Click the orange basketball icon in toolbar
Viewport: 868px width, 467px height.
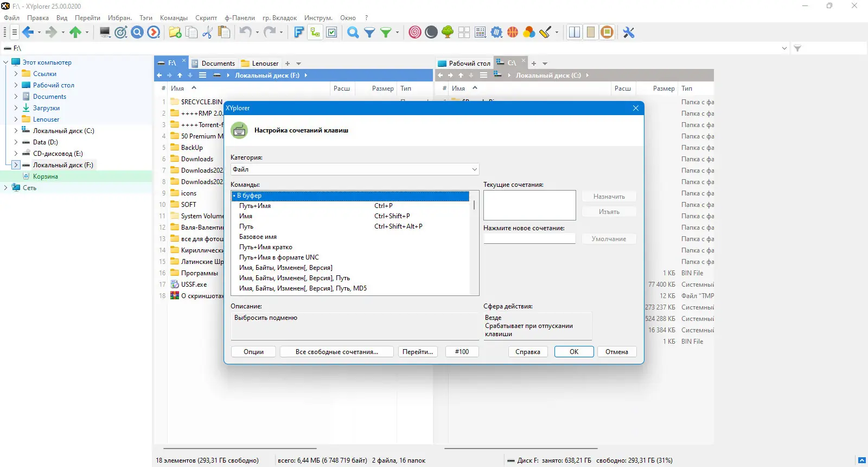513,33
